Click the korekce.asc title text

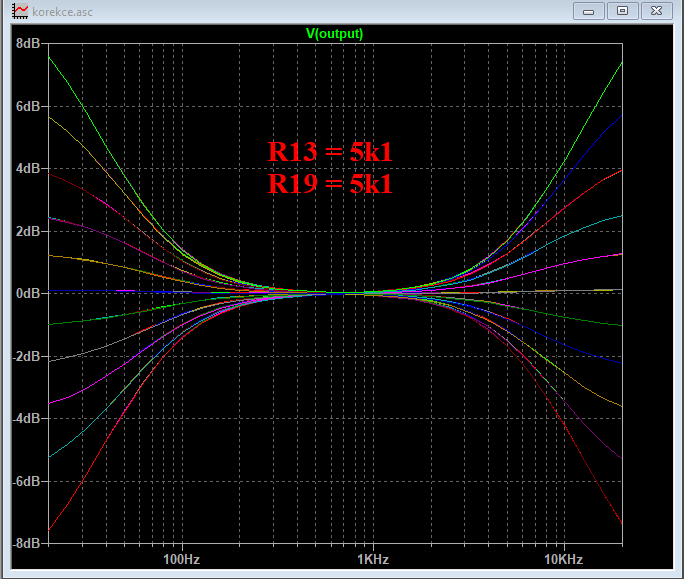[x=62, y=12]
